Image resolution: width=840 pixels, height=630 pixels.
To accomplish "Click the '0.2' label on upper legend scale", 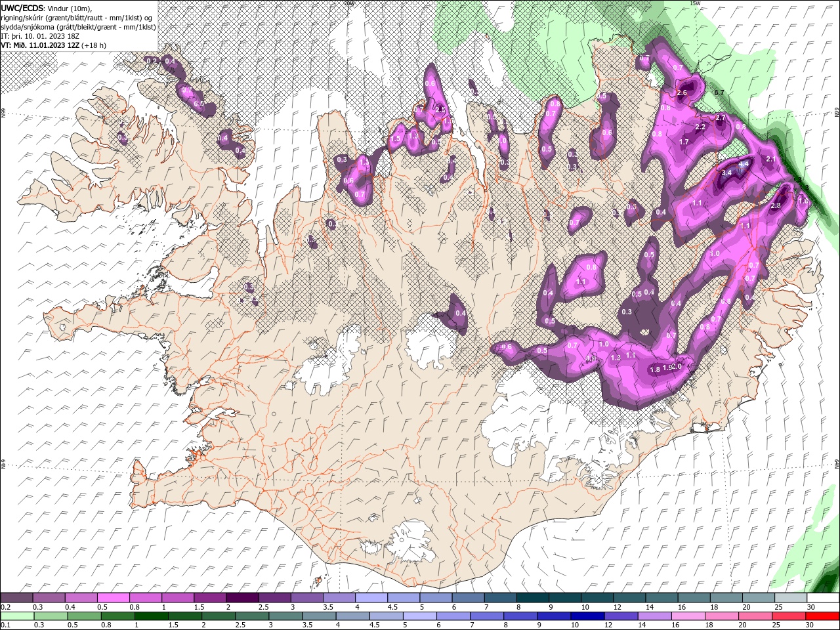I will 5,607.
